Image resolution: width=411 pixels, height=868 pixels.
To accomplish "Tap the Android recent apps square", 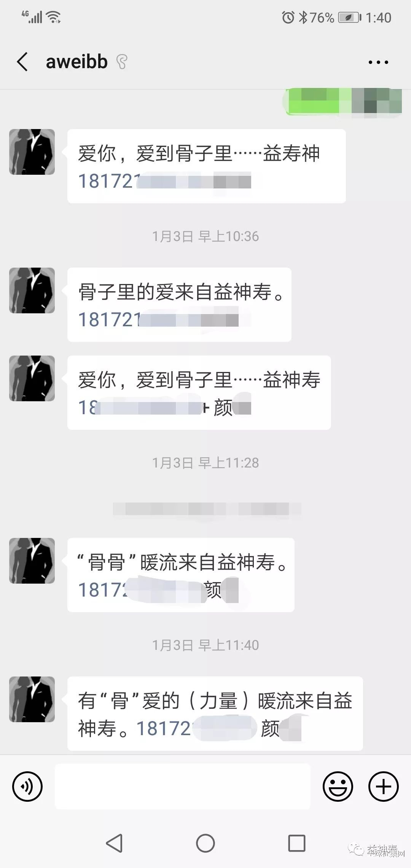I will [x=297, y=843].
